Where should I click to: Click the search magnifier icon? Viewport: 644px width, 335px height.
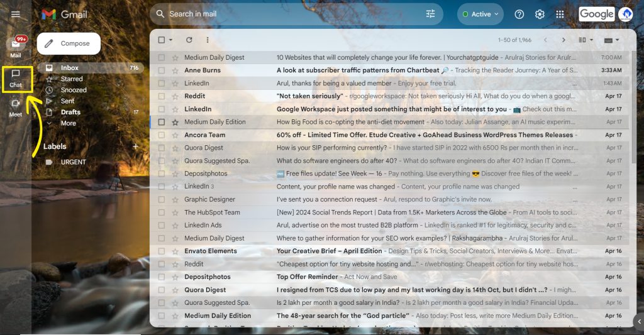click(160, 14)
